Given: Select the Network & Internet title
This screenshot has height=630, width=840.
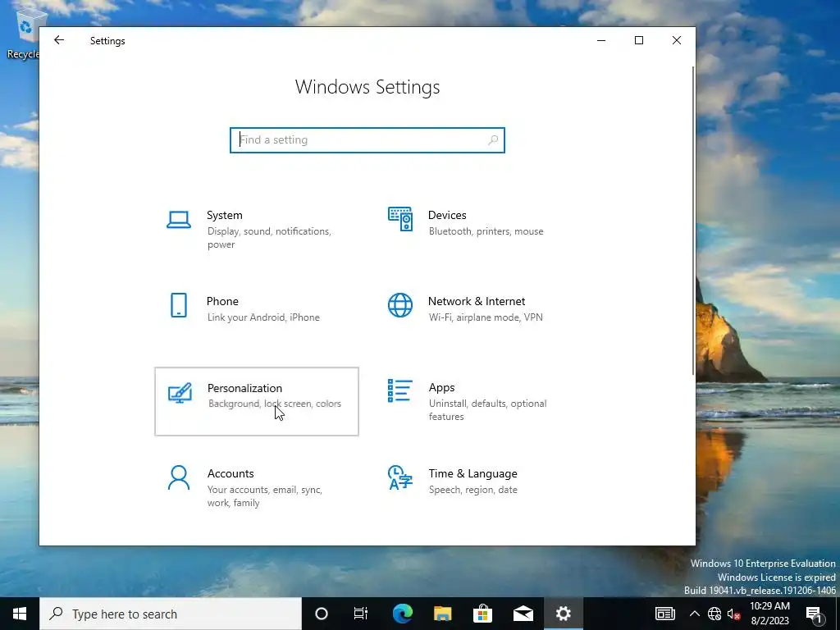Looking at the screenshot, I should click(477, 301).
